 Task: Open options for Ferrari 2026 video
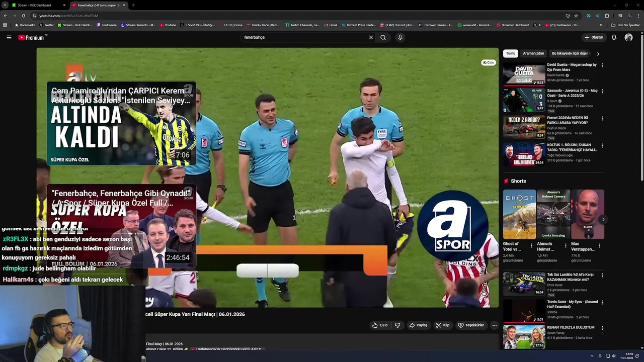click(602, 119)
